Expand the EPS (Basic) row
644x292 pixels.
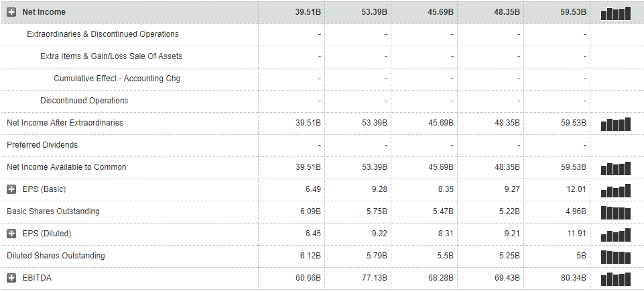tap(11, 189)
